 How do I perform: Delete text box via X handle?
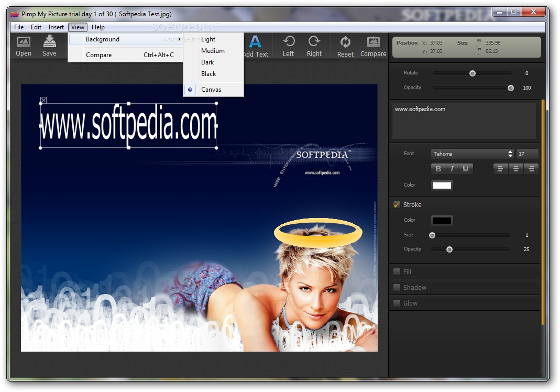click(43, 101)
